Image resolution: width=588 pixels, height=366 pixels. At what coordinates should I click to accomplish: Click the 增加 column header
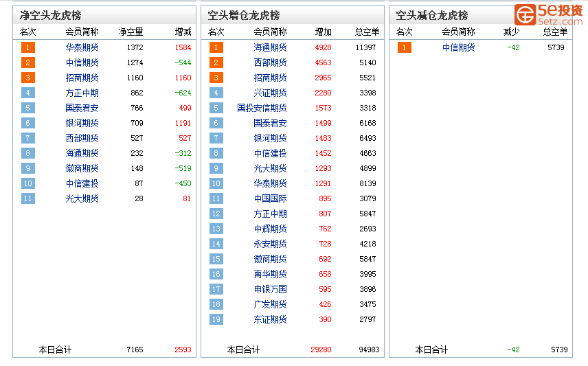324,32
